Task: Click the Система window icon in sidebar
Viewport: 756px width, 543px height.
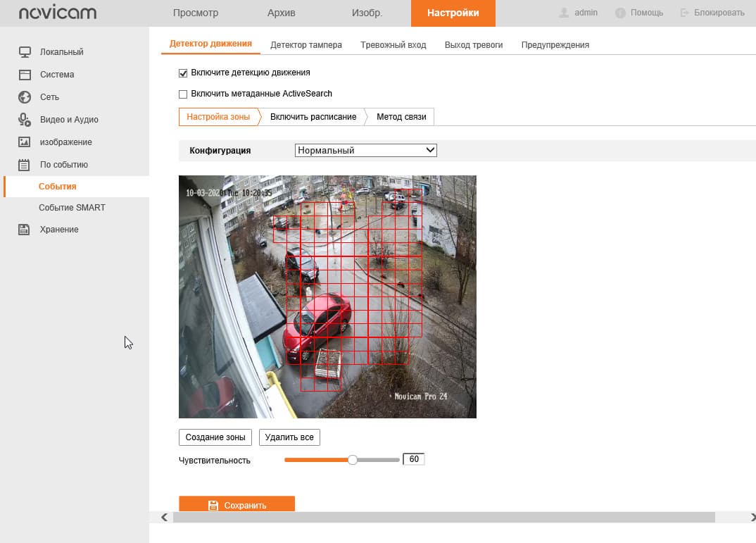Action: click(x=25, y=75)
